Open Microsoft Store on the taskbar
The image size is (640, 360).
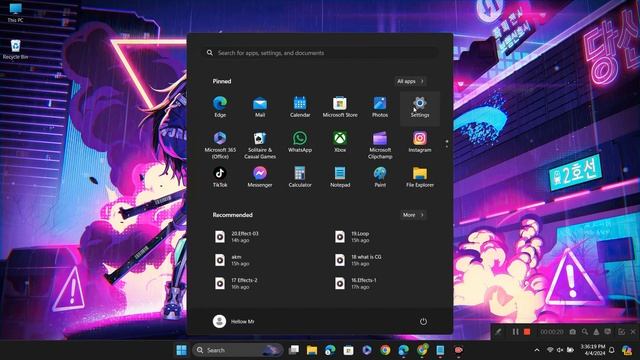coord(348,350)
